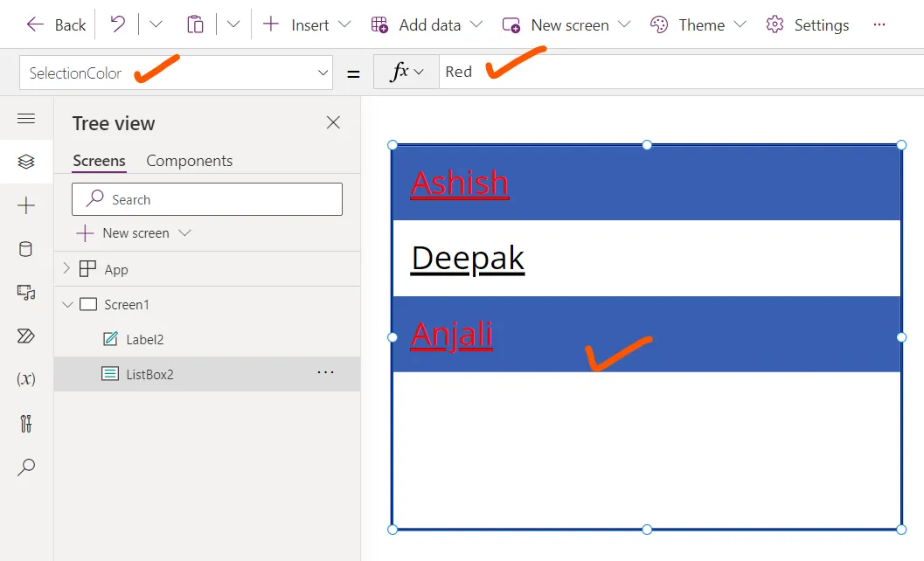Open the Insert pane

coord(27,205)
